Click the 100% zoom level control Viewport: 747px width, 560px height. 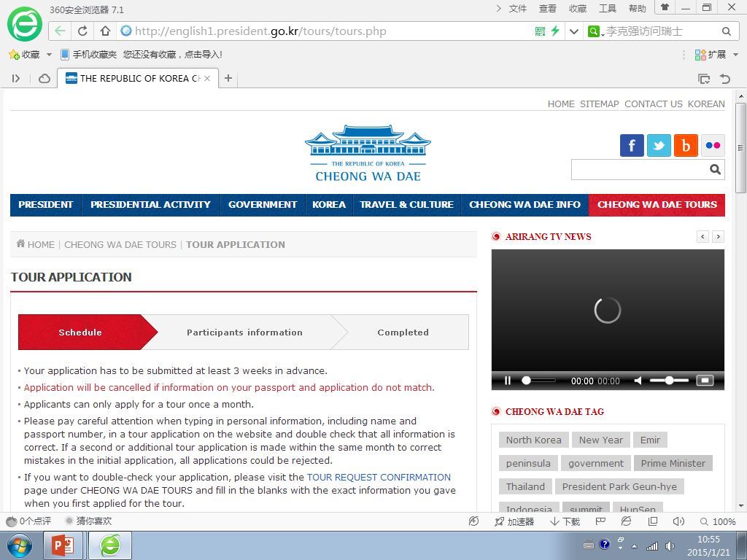(x=718, y=521)
